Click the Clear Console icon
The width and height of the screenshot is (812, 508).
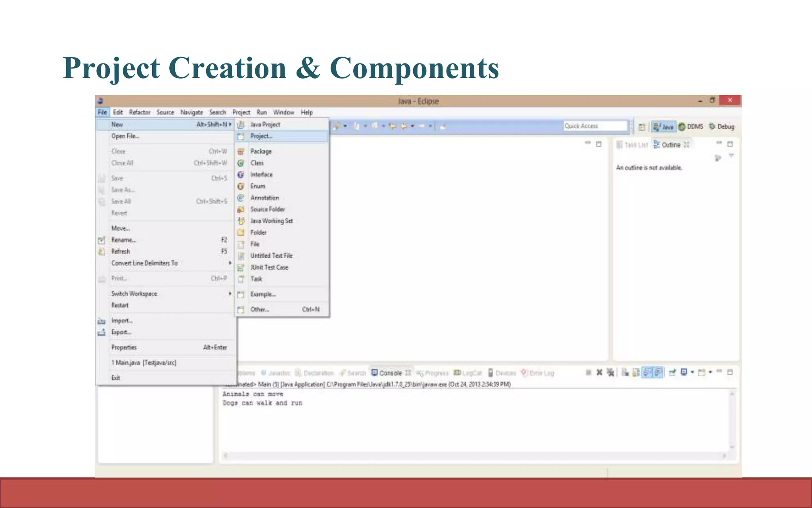pos(625,373)
